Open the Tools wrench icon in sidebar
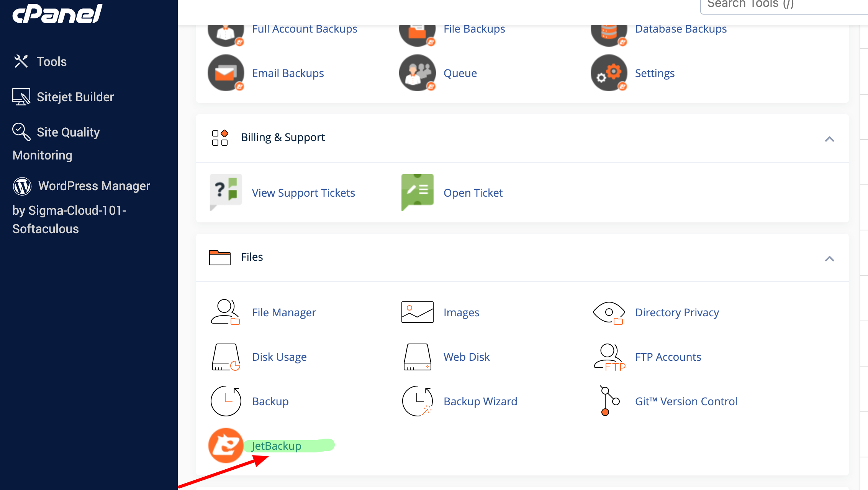 (x=21, y=61)
